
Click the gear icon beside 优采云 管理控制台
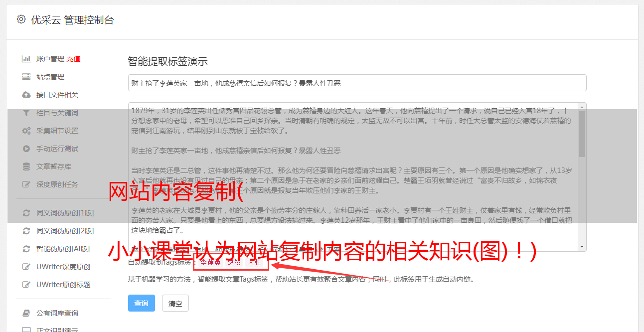21,19
